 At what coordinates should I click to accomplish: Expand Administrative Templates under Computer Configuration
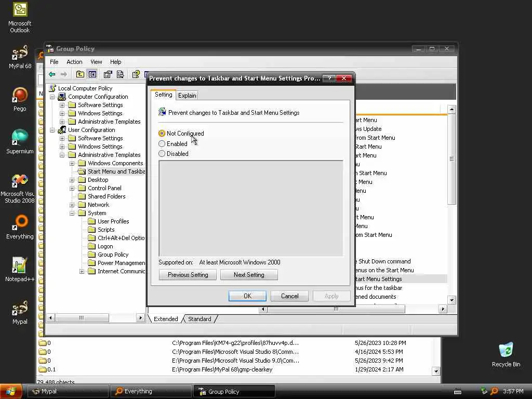click(62, 122)
